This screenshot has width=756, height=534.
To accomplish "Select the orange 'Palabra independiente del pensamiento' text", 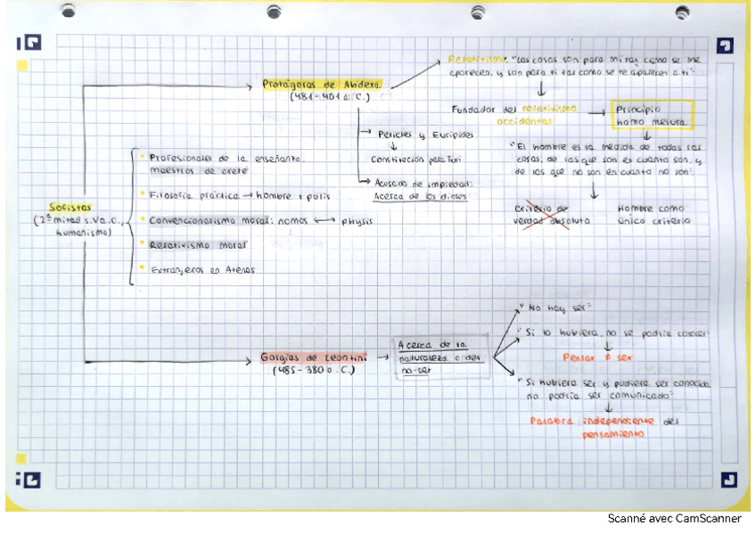I will pos(604,425).
